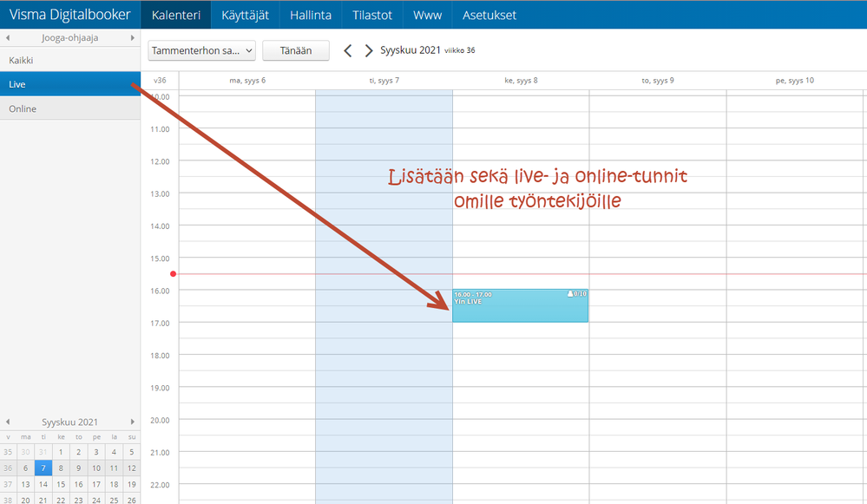Open Tammenterhon location dropdown
The width and height of the screenshot is (867, 504).
point(202,50)
